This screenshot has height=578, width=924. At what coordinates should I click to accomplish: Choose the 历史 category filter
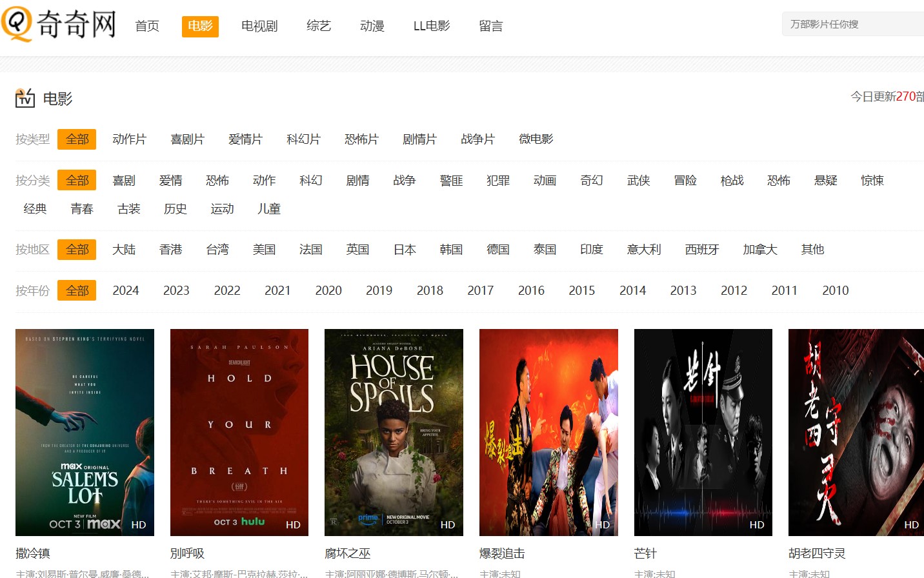[x=176, y=209]
